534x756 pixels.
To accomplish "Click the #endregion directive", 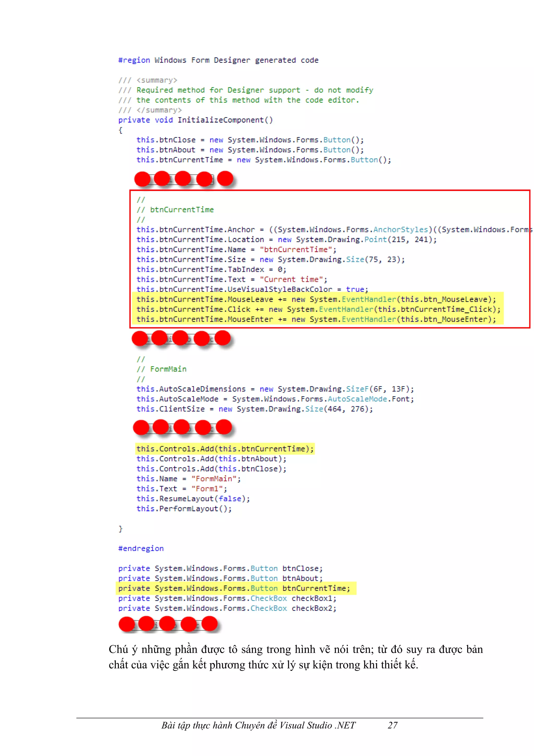I will (141, 548).
